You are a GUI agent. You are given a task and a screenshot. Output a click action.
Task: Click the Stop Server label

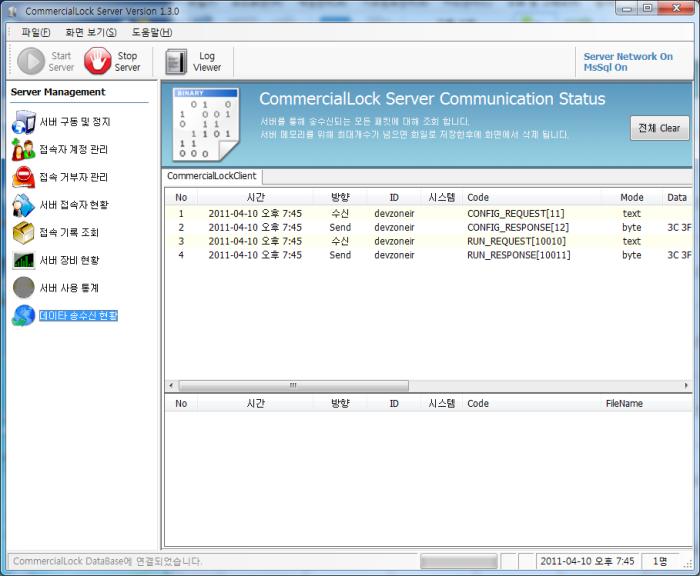(127, 62)
